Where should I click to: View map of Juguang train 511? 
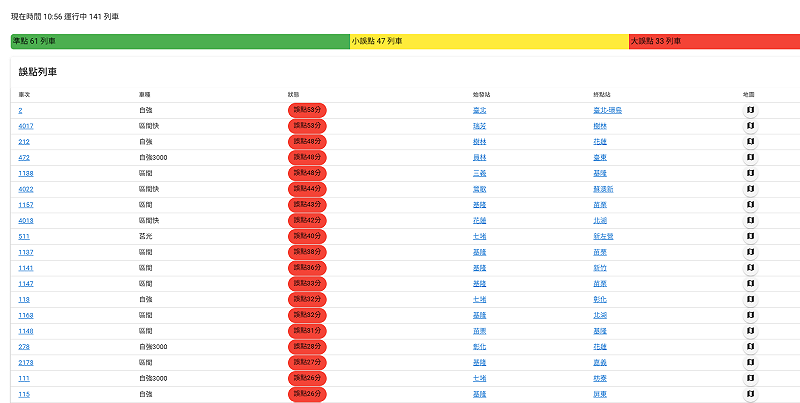(750, 236)
